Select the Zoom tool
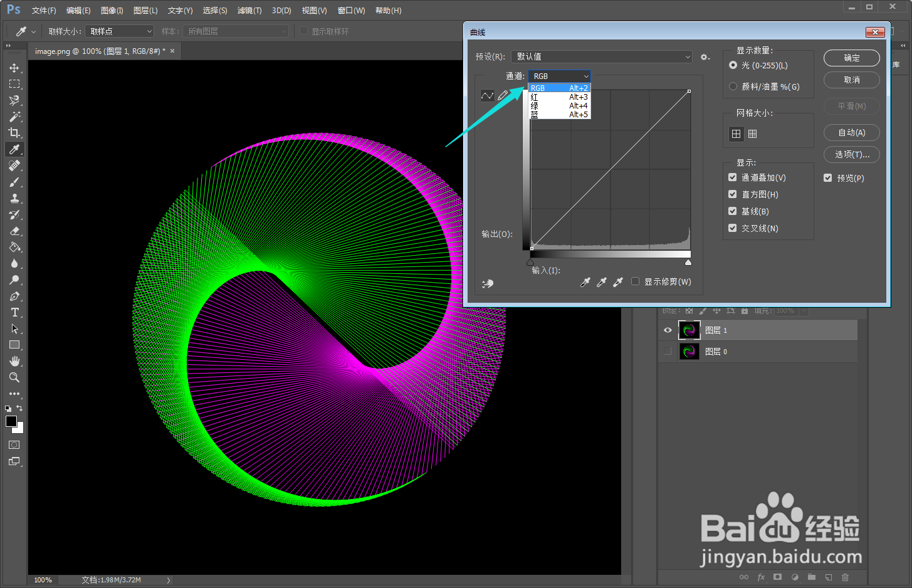The height and width of the screenshot is (588, 912). [14, 377]
